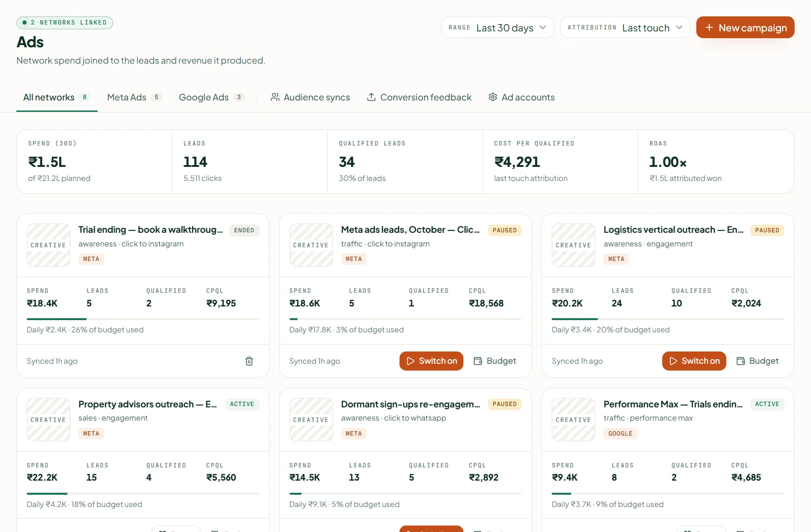Click the Trial ending — book a walkthrough title
The image size is (811, 532).
tap(151, 230)
